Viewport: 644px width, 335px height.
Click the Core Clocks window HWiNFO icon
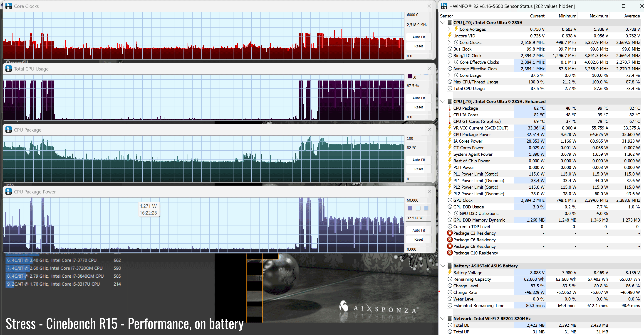[x=8, y=6]
